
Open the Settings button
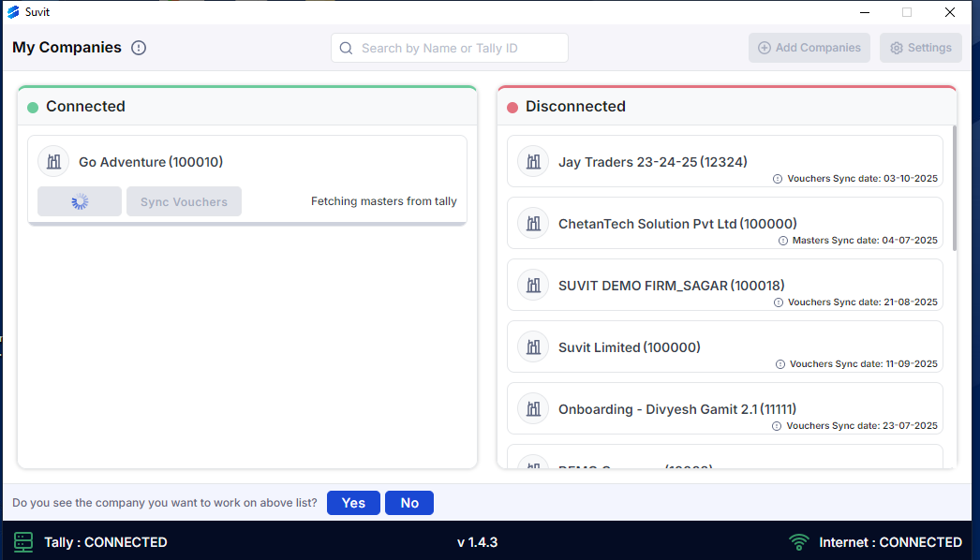(920, 48)
